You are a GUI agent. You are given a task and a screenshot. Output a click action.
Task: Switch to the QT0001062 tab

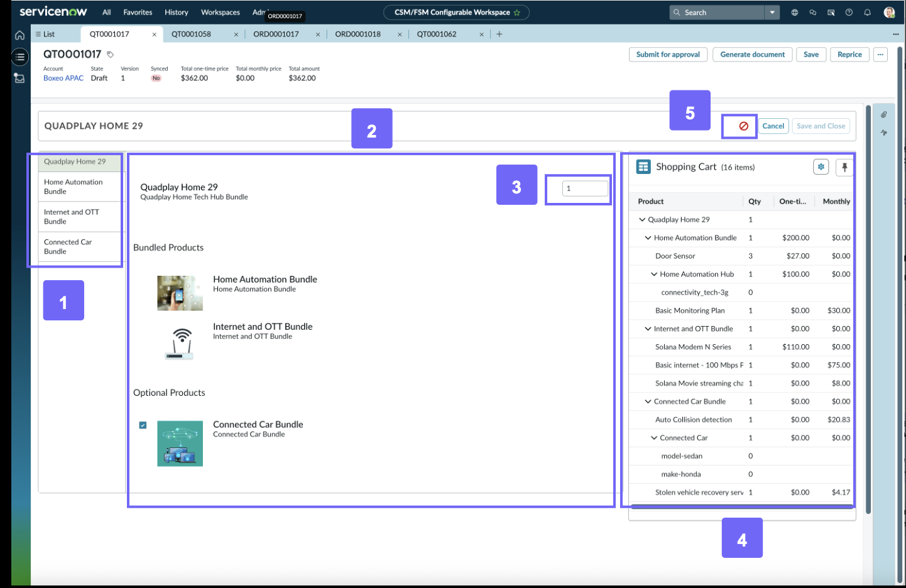pos(437,35)
